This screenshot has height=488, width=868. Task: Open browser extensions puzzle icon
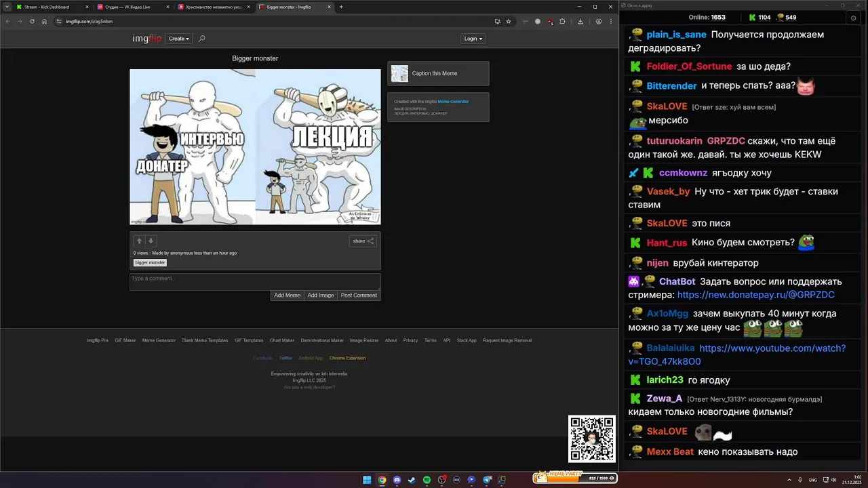562,21
